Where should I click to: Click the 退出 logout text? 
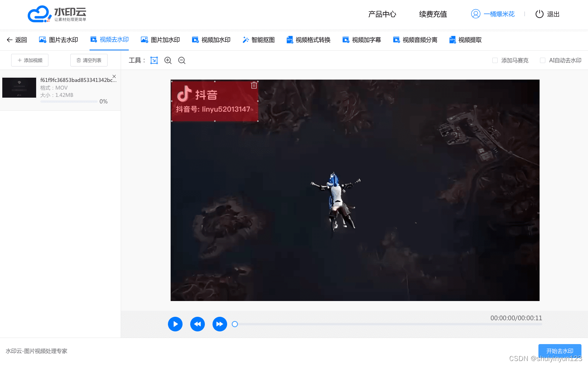(553, 14)
